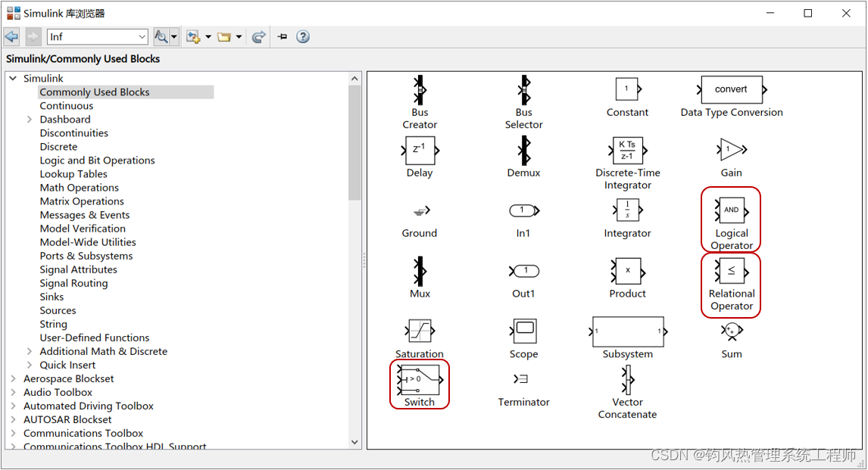
Task: Click the Constant block icon
Action: point(627,89)
